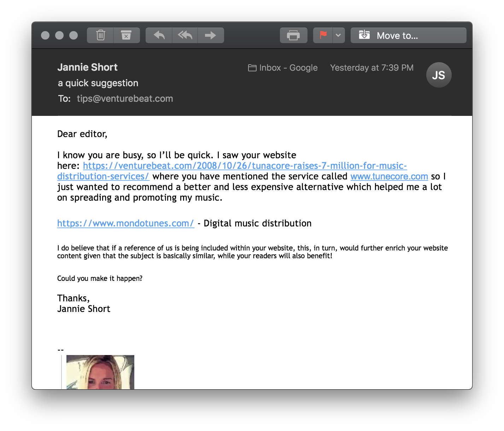The image size is (504, 431).
Task: Click the Yesterday at 7:39 PM timestamp
Action: tap(372, 68)
